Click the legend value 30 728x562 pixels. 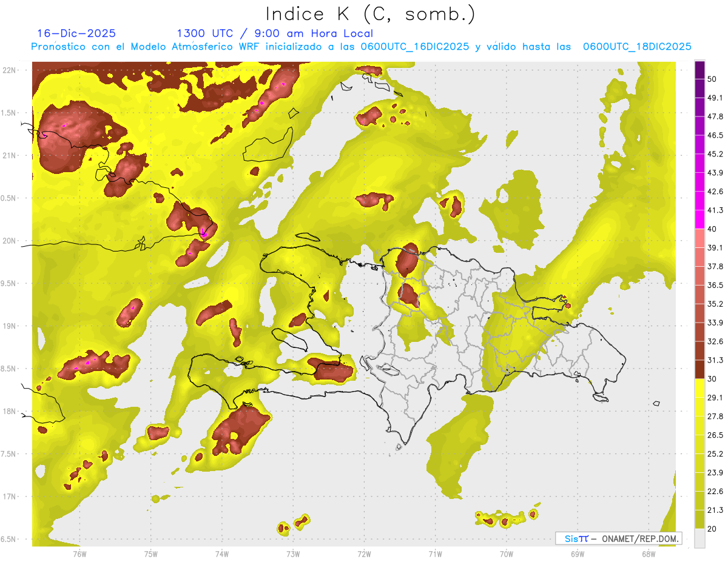coord(713,379)
